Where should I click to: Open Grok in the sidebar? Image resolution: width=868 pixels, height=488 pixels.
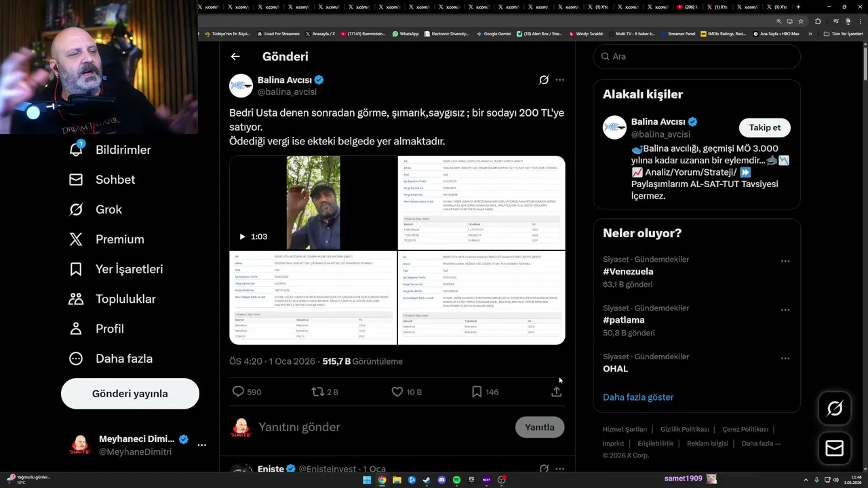pos(96,209)
